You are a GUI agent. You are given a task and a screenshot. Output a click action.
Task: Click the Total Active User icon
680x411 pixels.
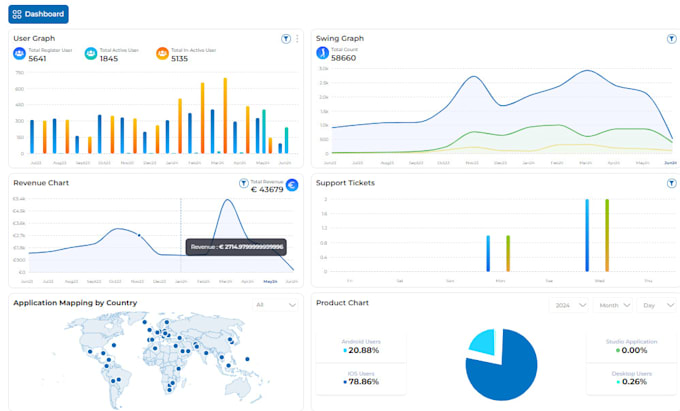click(x=91, y=54)
